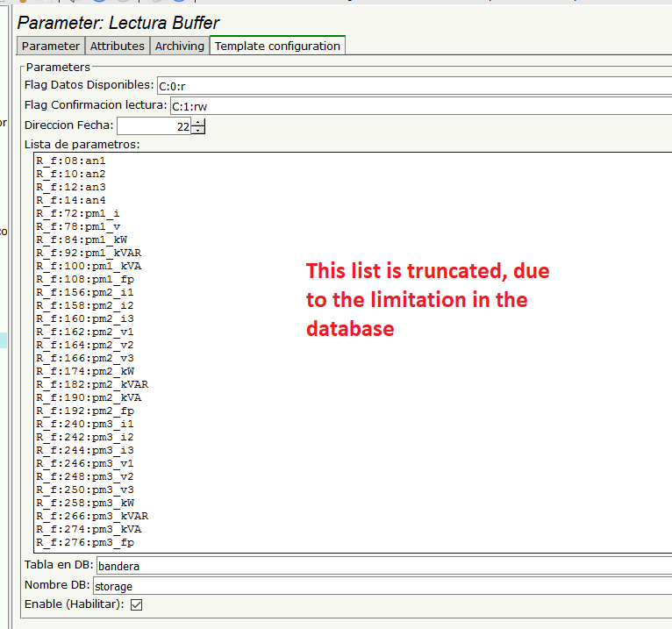Switch to the Parameter tab
This screenshot has width=672, height=629.
[x=50, y=46]
